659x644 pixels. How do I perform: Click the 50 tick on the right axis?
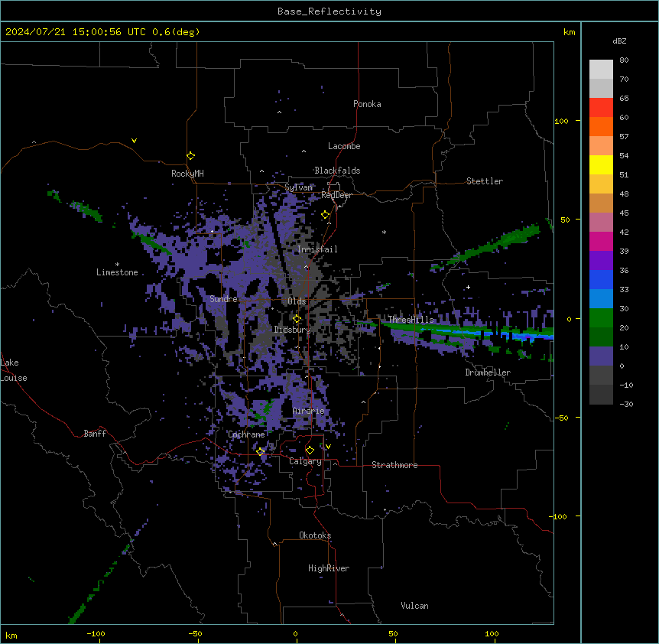click(x=565, y=220)
